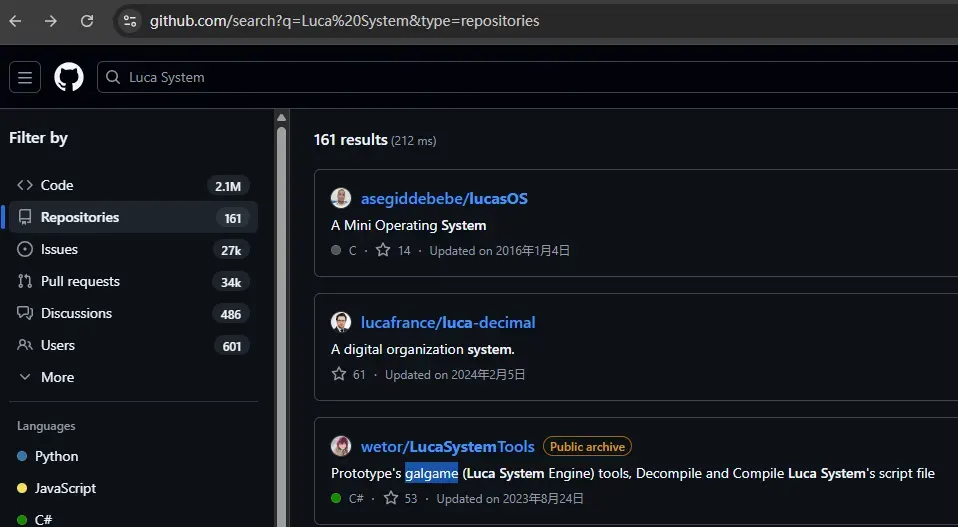Select the Code filter
958x527 pixels.
click(x=133, y=185)
